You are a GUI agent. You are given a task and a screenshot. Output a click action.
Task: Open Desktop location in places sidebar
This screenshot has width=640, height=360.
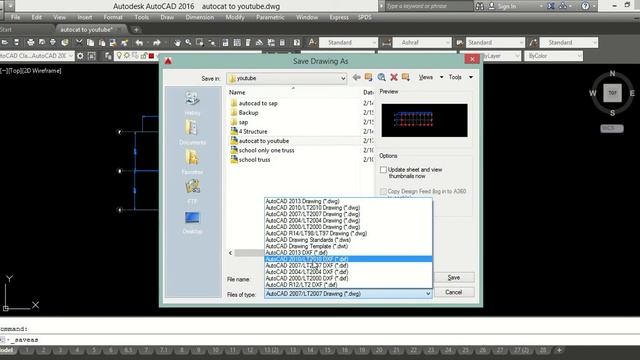(x=192, y=222)
